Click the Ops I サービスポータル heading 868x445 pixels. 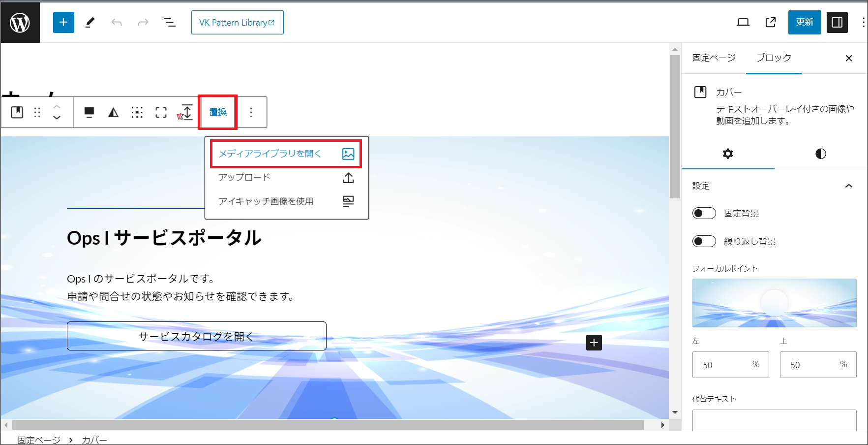(x=164, y=238)
